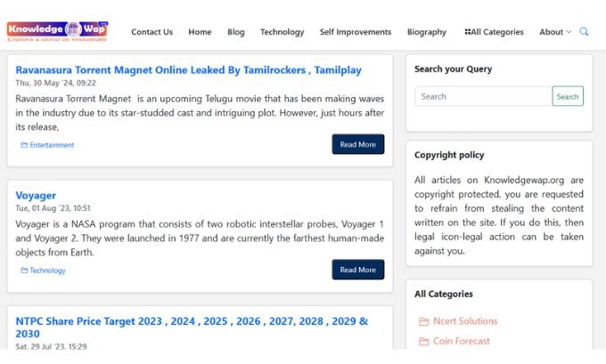Viewport: 606px width, 364px height.
Task: Expand the About dropdown menu
Action: tap(555, 32)
